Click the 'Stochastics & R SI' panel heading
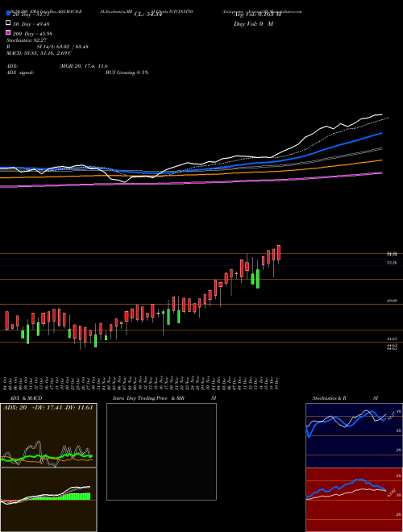Screen dimensions: 403x532 click(345, 398)
